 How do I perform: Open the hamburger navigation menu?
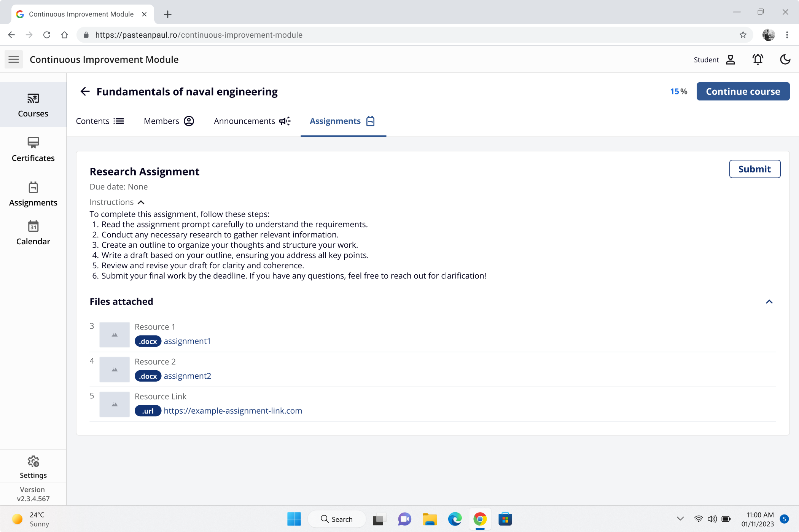14,59
